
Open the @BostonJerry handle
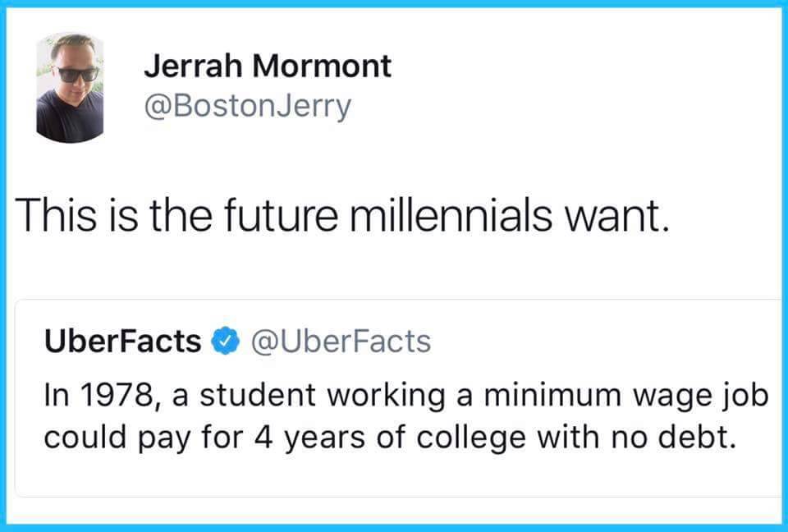(247, 106)
